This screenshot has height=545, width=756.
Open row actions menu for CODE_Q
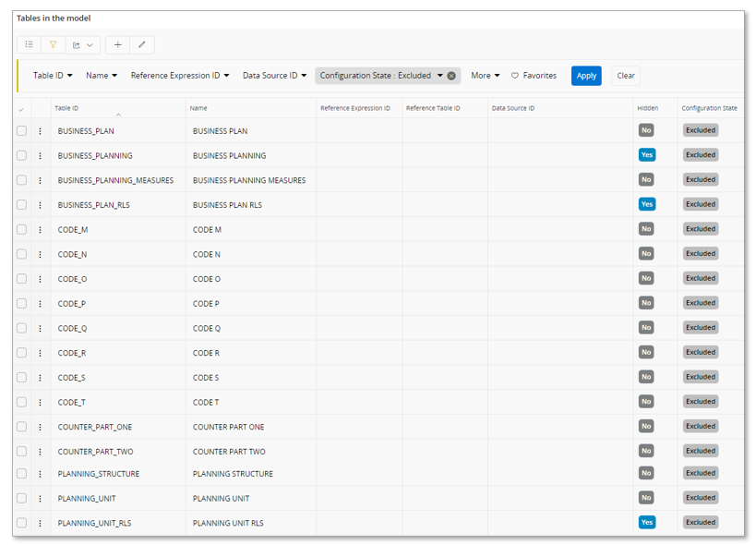coord(41,328)
